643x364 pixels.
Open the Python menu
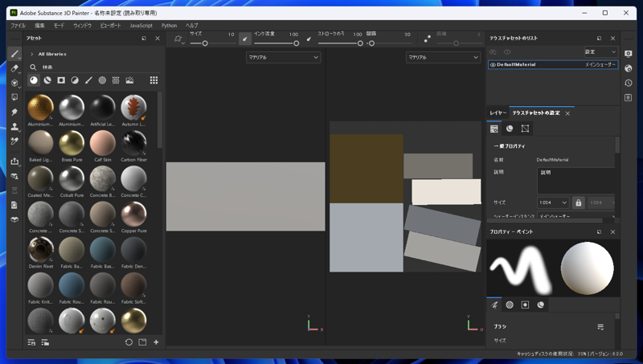(x=169, y=26)
